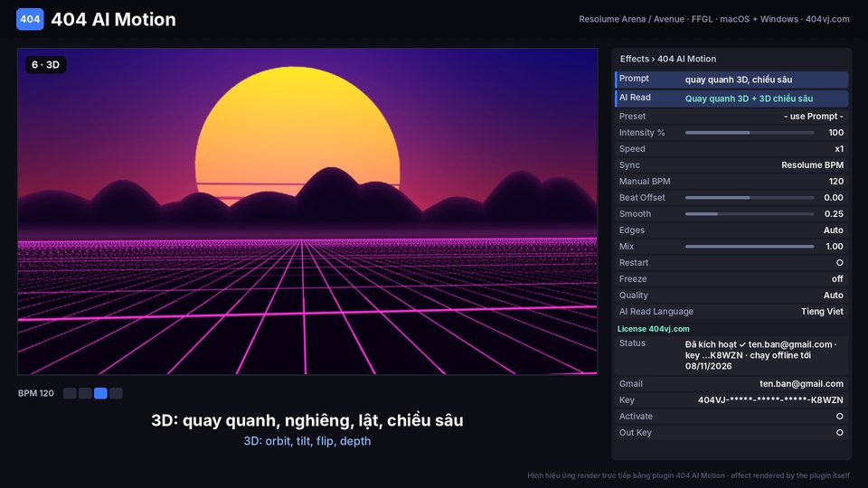Click the 'Effects › 404 AI Motion' breadcrumb

pos(667,59)
